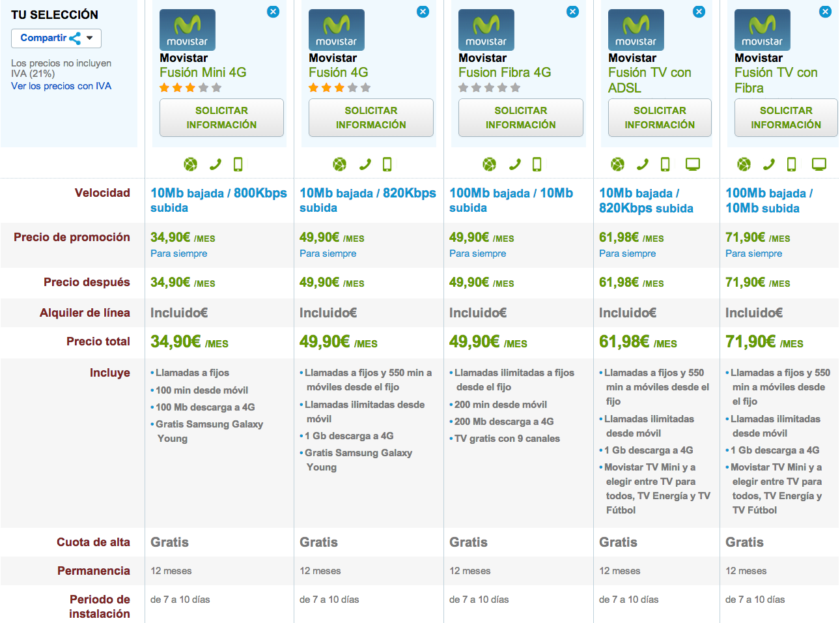Click 'TU SELECCIÓN' heading
The width and height of the screenshot is (840, 623).
(55, 14)
